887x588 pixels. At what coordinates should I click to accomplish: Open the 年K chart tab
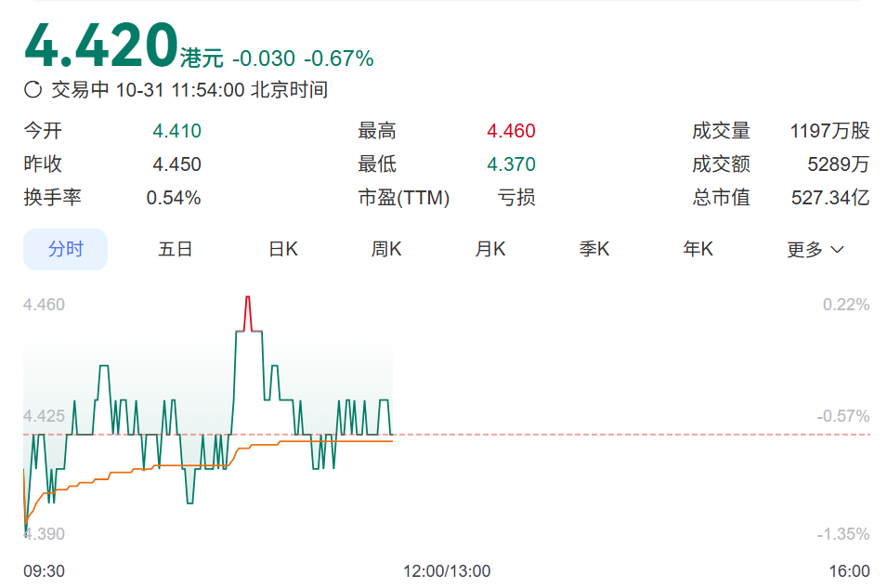click(698, 249)
